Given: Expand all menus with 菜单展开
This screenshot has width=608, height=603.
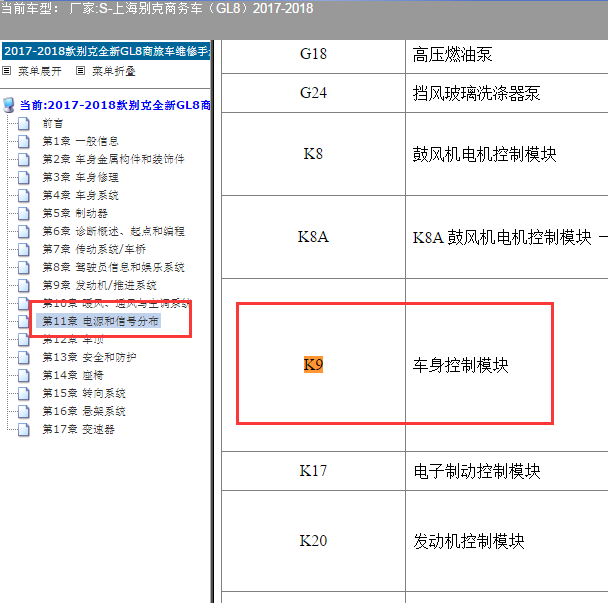Looking at the screenshot, I should coord(40,71).
